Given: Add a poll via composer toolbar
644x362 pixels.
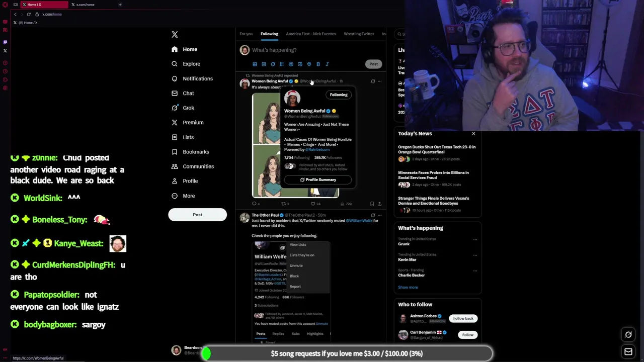Looking at the screenshot, I should (282, 64).
